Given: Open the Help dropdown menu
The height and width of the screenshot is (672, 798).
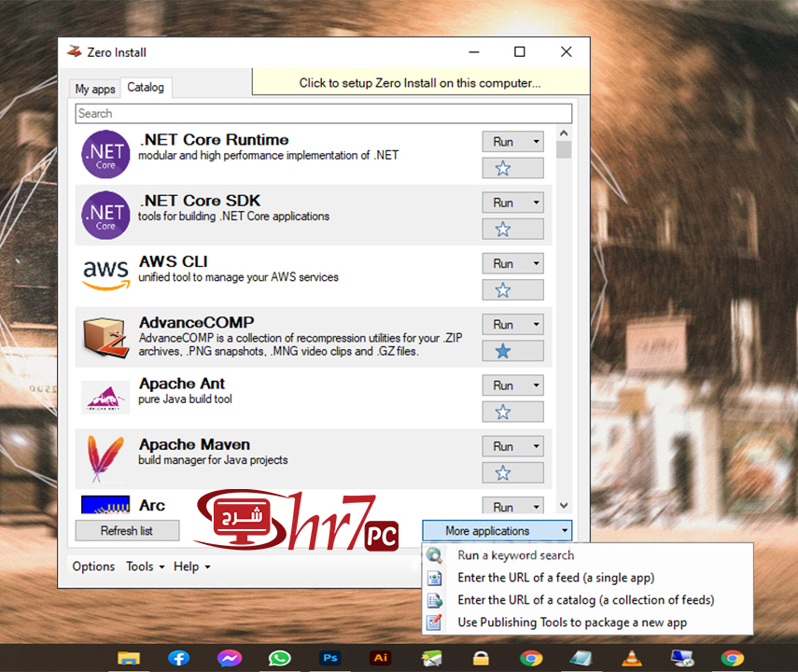Looking at the screenshot, I should (192, 567).
